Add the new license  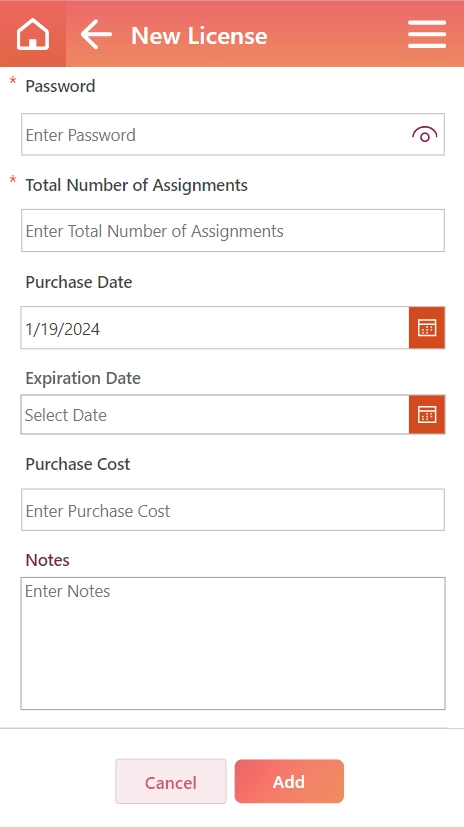click(289, 781)
